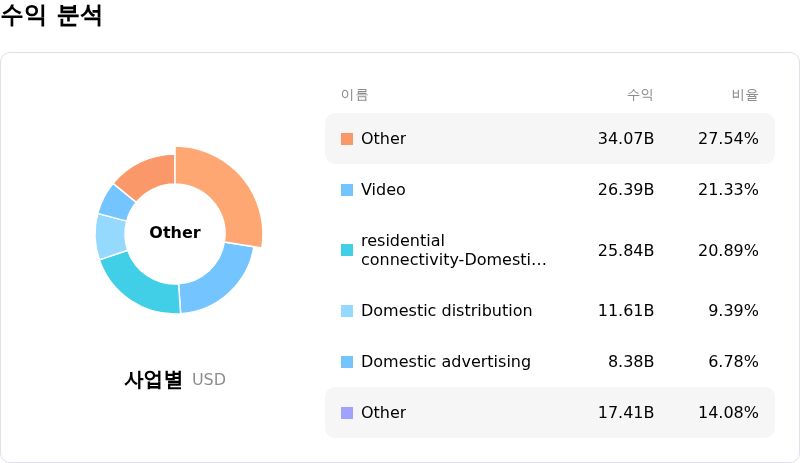Click the 17.41B revenue value
Viewport: 800px width, 463px height.
626,412
